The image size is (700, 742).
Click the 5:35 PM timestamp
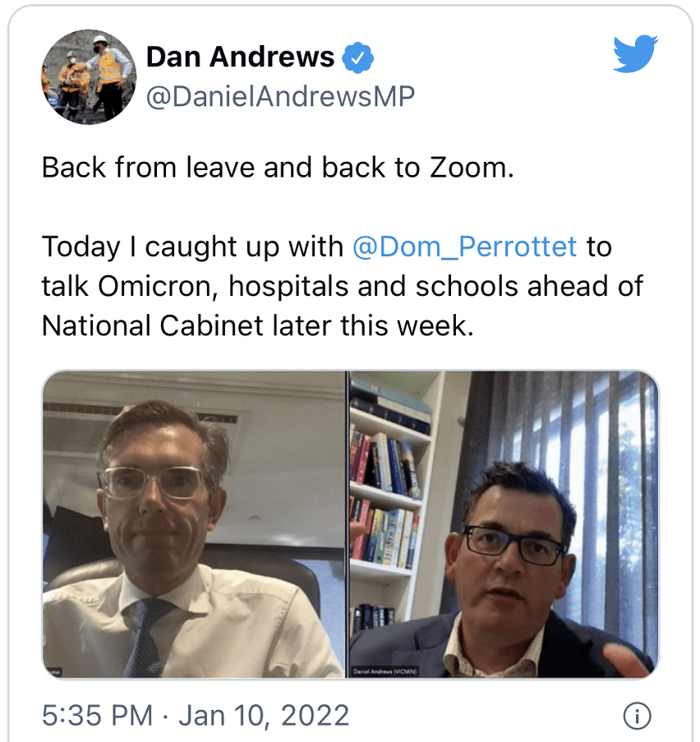(x=98, y=715)
